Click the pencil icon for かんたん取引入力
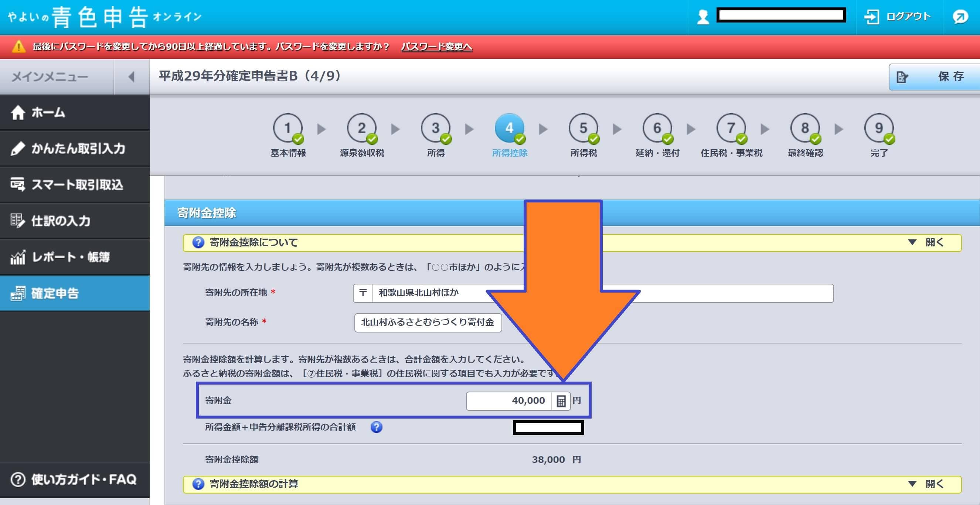The width and height of the screenshot is (980, 505). (17, 148)
